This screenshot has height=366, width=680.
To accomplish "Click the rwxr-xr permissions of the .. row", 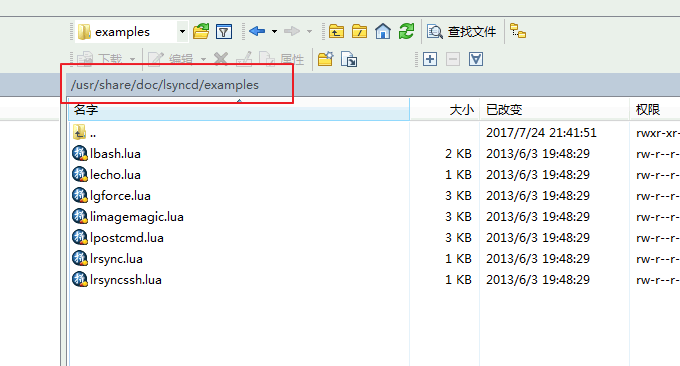I will pos(658,133).
